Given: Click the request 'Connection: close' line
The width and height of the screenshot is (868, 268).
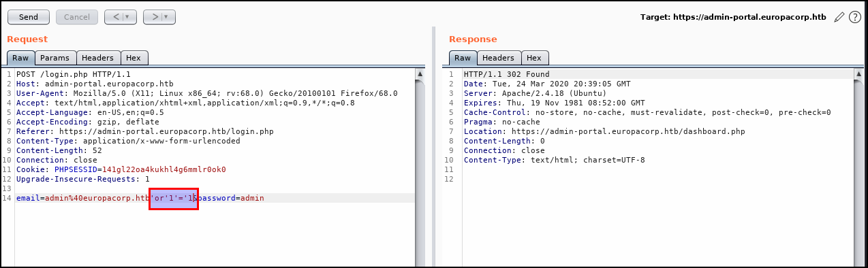Looking at the screenshot, I should click(x=57, y=160).
